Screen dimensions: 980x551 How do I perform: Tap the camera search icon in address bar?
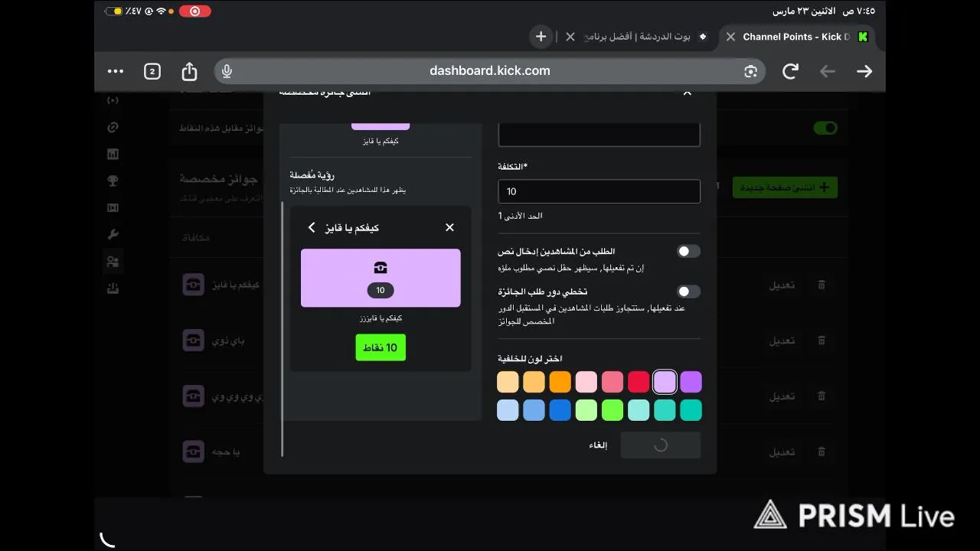click(x=750, y=71)
